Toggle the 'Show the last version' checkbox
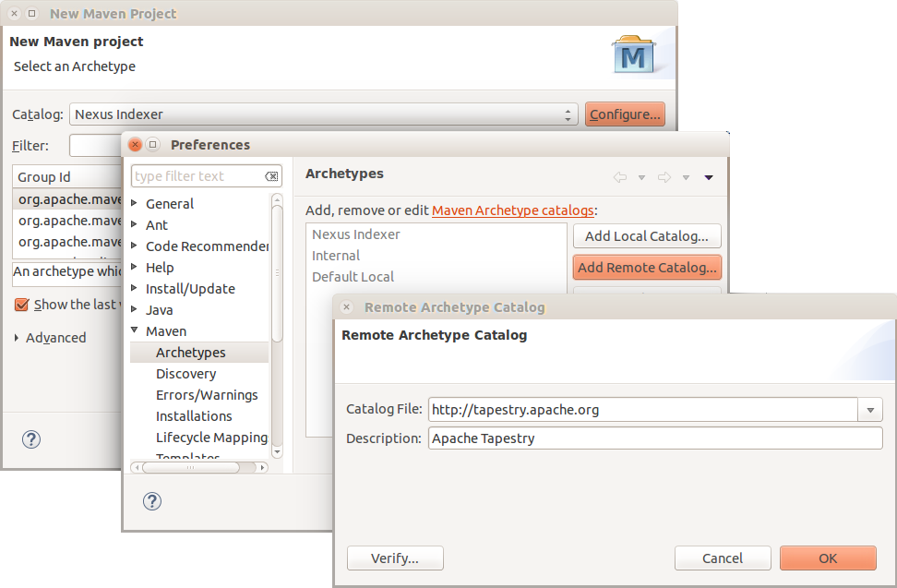Viewport: 897px width, 588px height. pyautogui.click(x=22, y=305)
